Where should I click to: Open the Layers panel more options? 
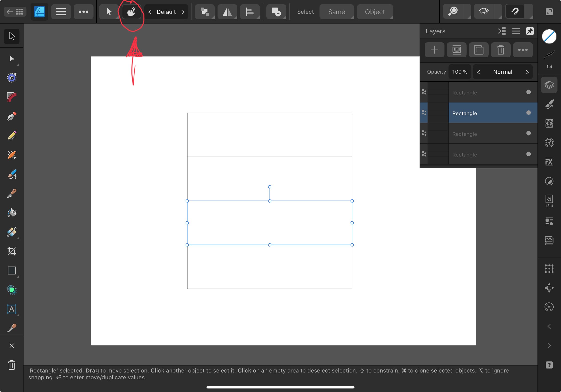523,50
